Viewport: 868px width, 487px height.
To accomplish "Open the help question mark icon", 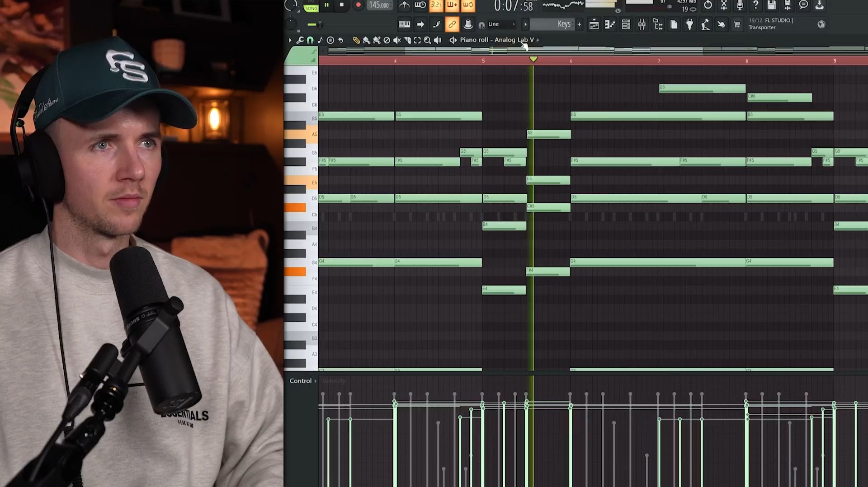I will pyautogui.click(x=755, y=5).
